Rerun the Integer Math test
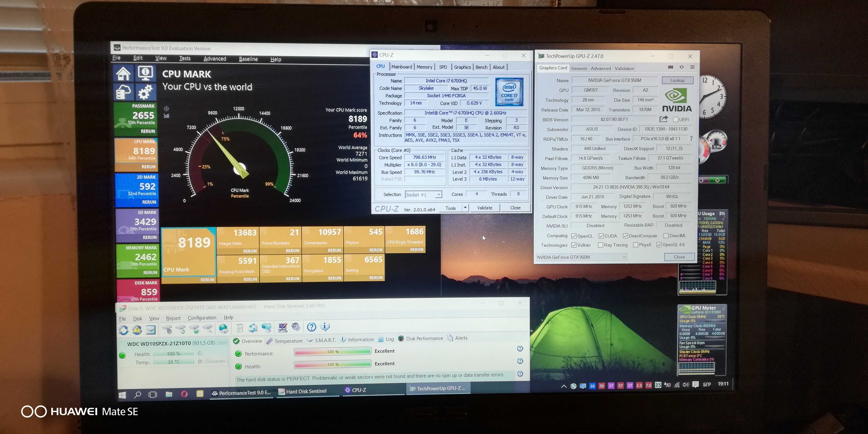868x434 pixels. click(x=250, y=251)
